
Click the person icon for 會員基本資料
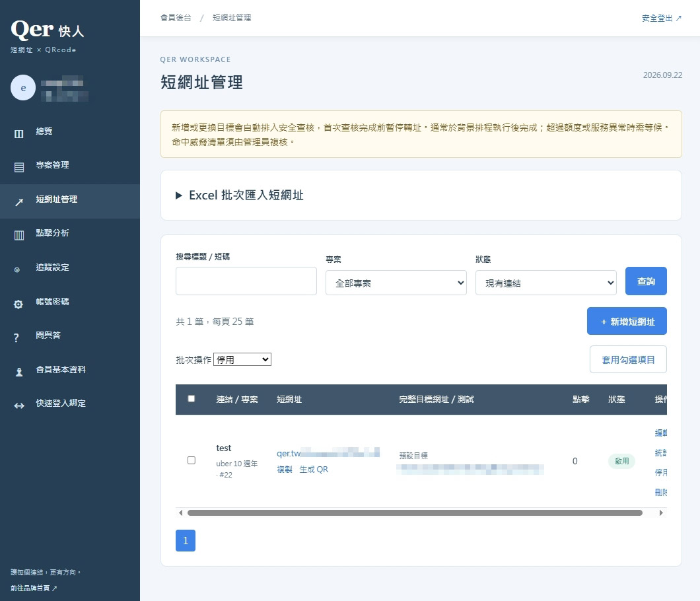(19, 372)
